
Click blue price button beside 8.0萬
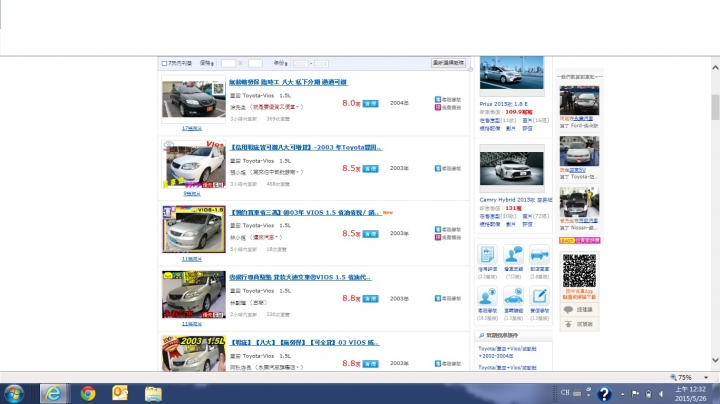371,104
